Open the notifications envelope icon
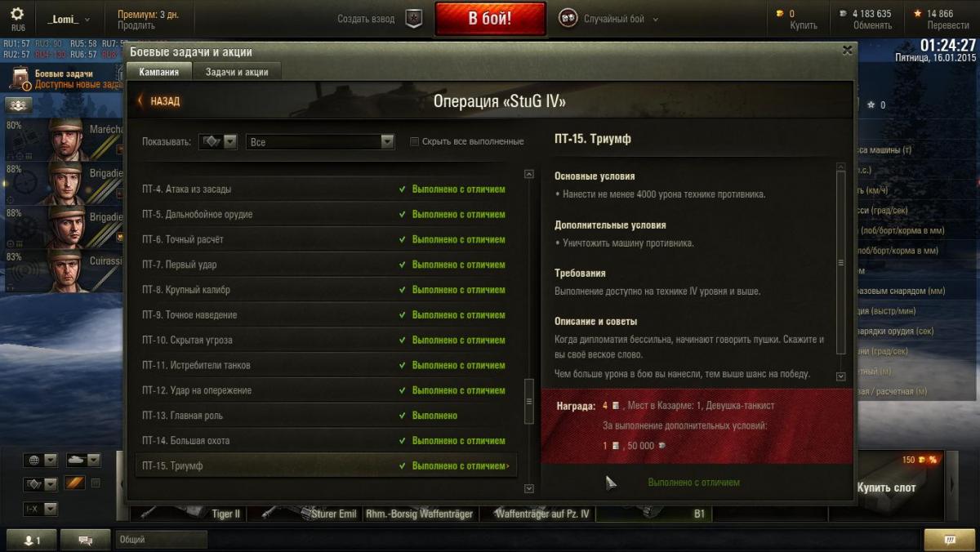Image resolution: width=980 pixels, height=552 pixels. (949, 540)
